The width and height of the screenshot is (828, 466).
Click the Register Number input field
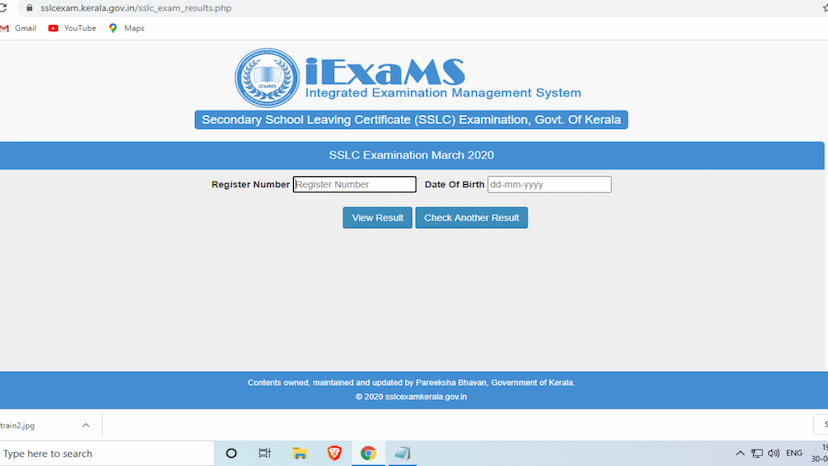point(354,184)
